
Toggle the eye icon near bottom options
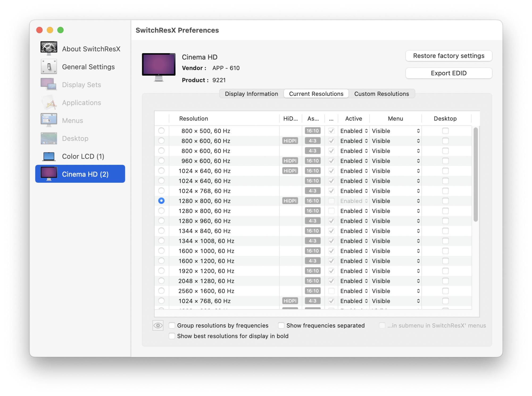click(x=158, y=325)
